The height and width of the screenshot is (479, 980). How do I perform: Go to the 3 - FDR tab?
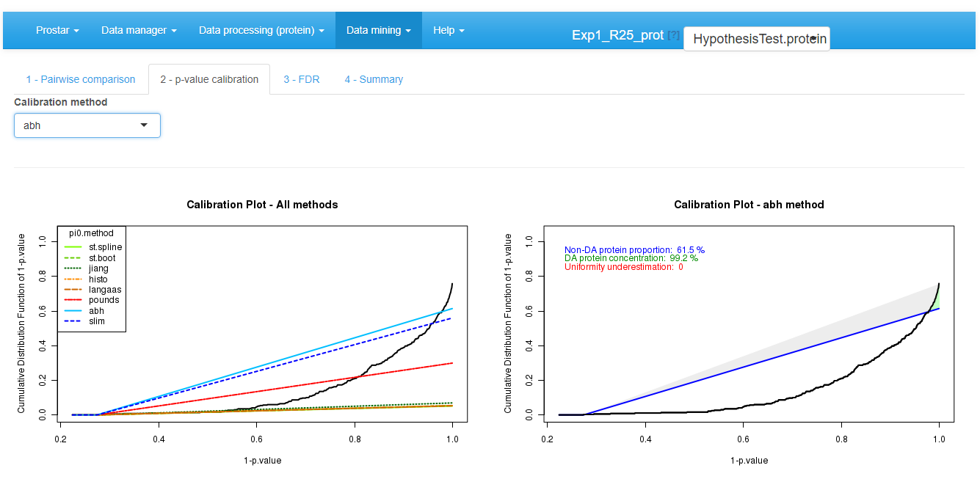[302, 79]
